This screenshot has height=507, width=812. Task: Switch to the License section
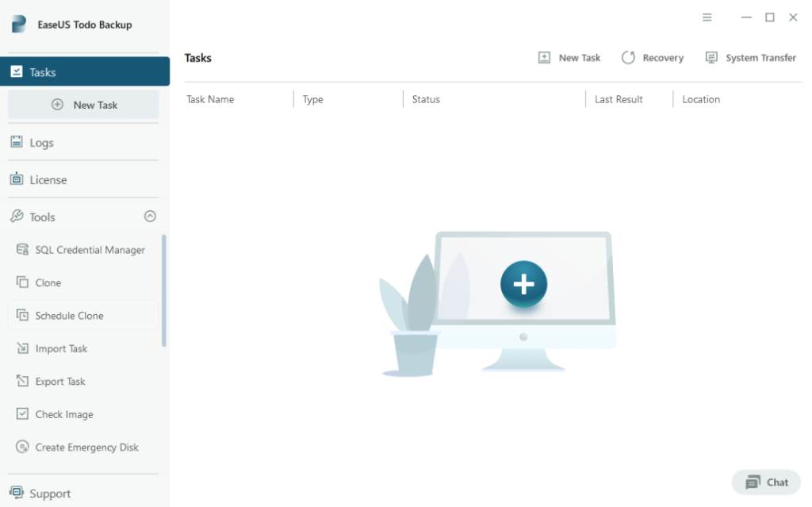(x=46, y=179)
